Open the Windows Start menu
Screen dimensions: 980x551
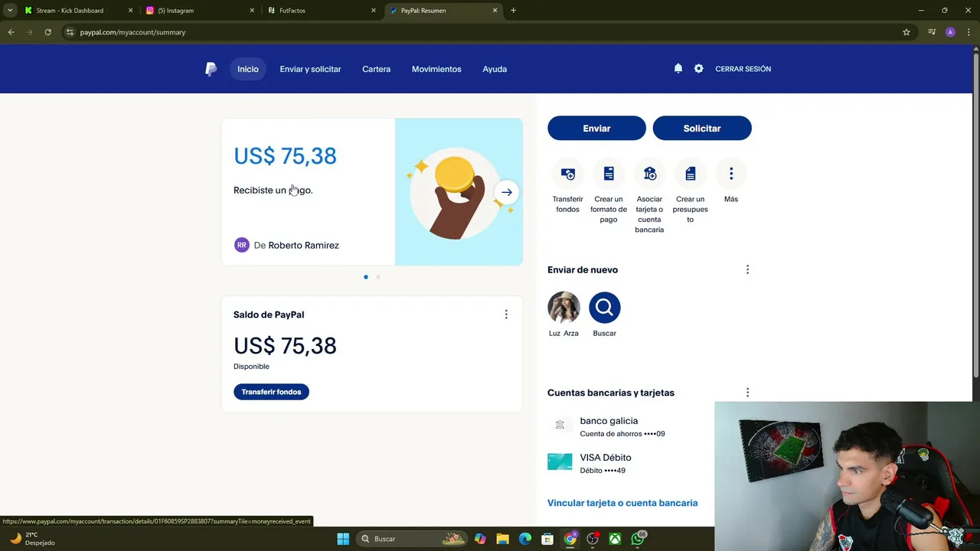click(343, 539)
